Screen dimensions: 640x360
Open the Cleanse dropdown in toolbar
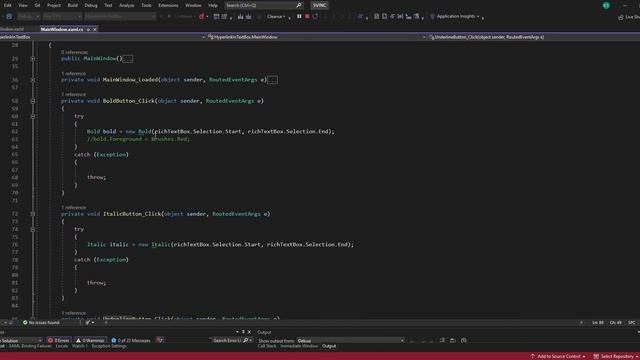[x=276, y=16]
